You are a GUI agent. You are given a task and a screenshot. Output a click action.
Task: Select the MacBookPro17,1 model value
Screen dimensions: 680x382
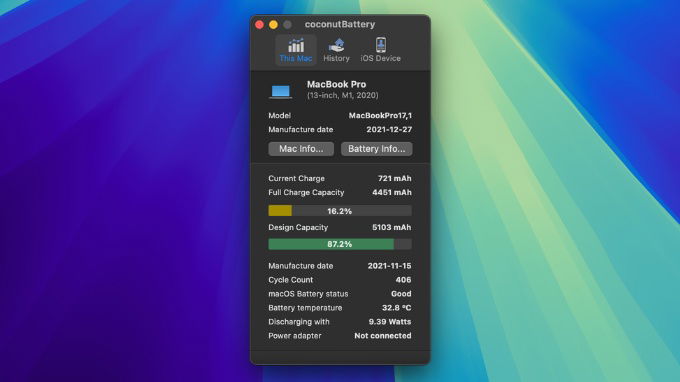click(380, 115)
